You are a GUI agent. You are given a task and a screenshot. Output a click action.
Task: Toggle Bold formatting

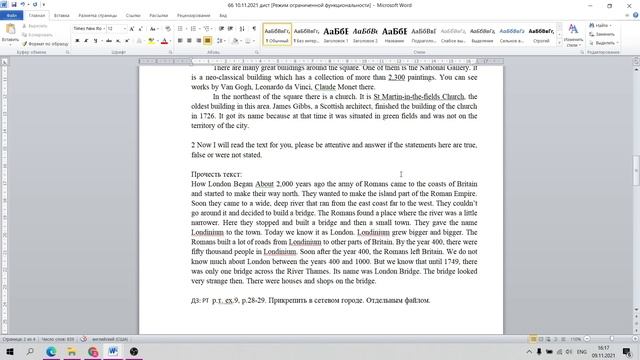tap(77, 41)
